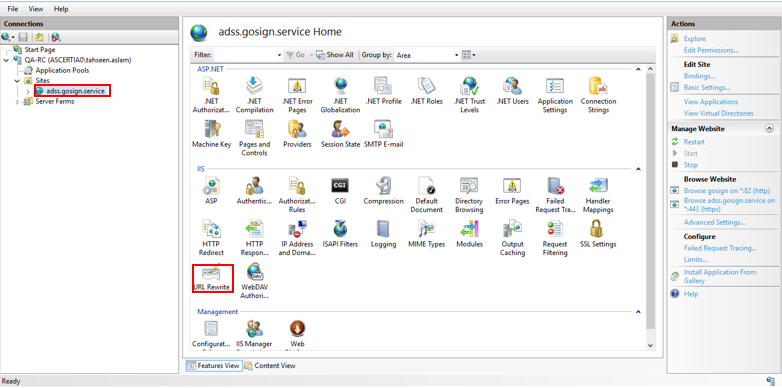Collapse the ASP.NET group section

point(638,70)
